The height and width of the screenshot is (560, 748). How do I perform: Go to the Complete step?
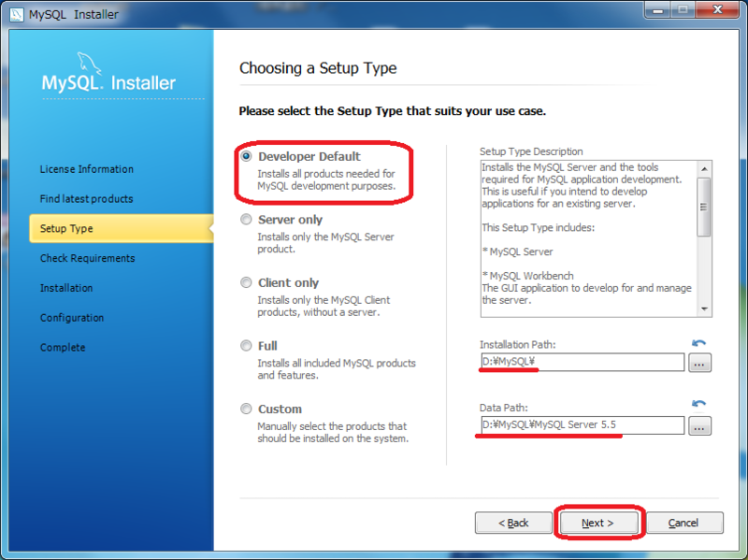(x=63, y=347)
